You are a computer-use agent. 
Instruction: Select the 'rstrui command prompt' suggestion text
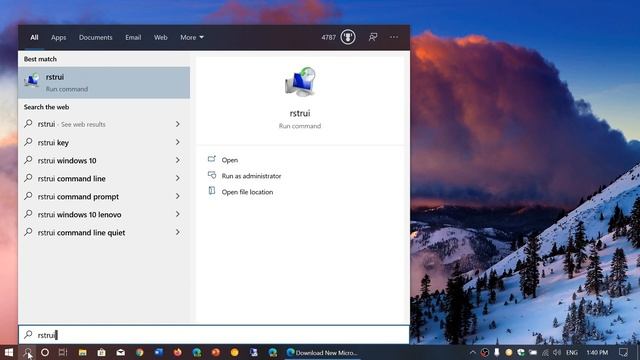(78, 196)
